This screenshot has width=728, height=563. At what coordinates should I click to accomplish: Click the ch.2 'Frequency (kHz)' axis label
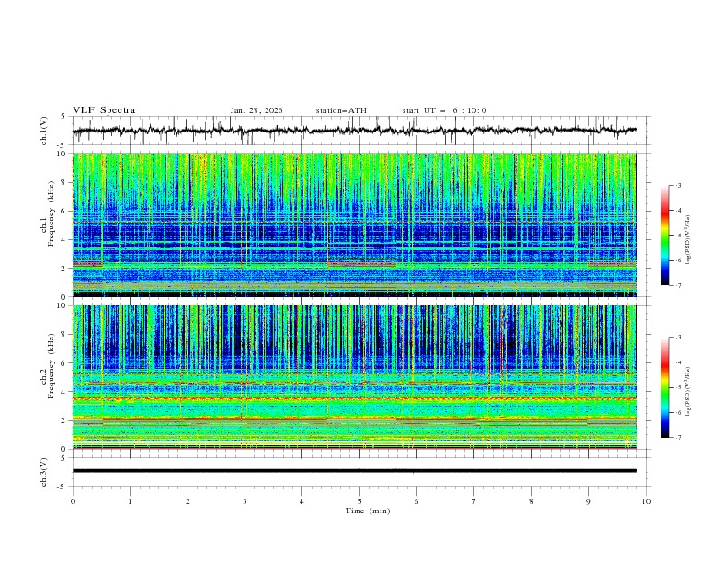(51, 366)
